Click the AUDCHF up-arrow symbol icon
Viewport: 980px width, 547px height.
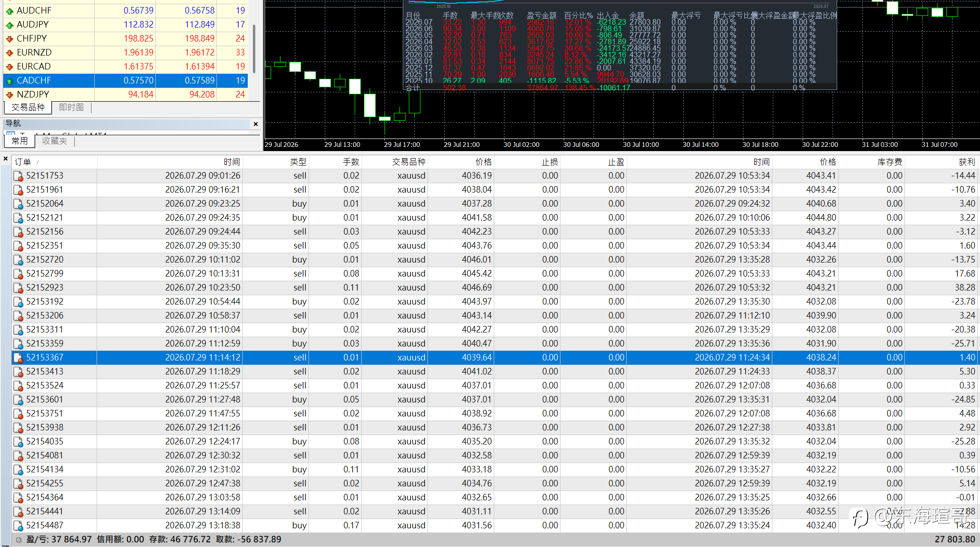(x=9, y=11)
